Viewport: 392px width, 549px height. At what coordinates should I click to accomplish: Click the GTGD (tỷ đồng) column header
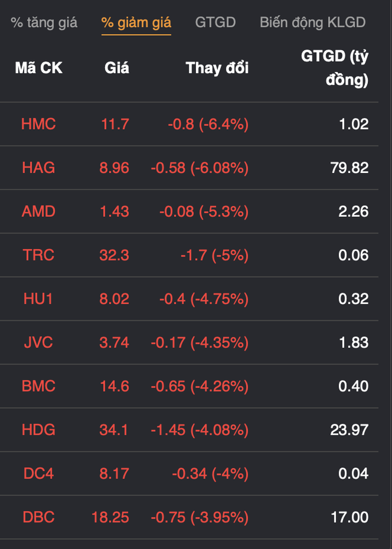(335, 68)
